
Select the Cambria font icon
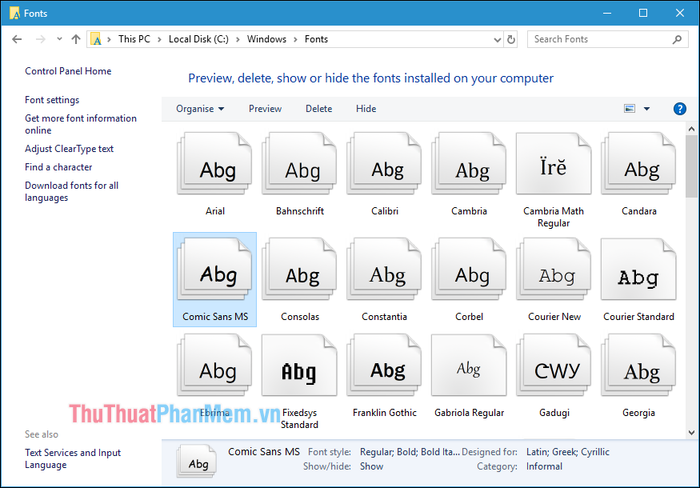469,163
